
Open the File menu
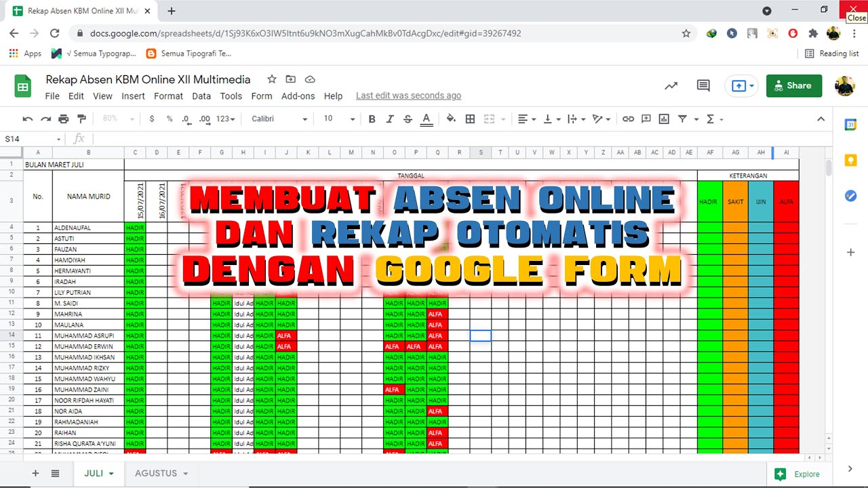tap(52, 96)
